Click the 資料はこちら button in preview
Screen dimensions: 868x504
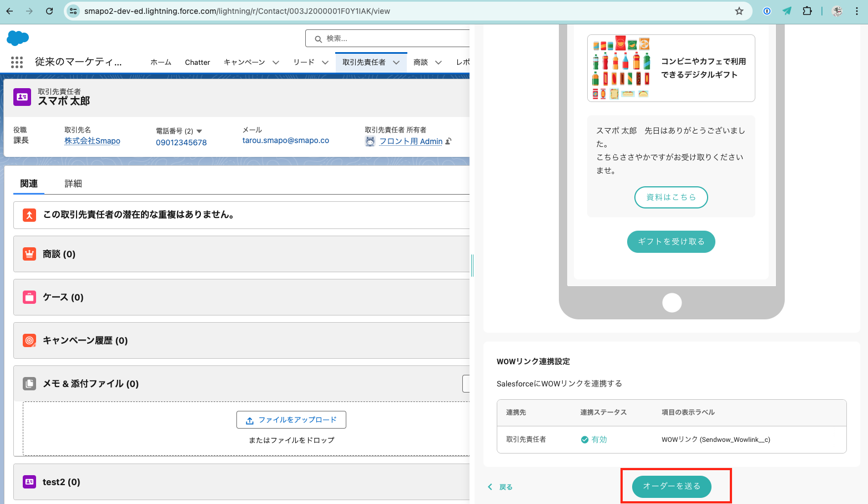click(x=671, y=197)
